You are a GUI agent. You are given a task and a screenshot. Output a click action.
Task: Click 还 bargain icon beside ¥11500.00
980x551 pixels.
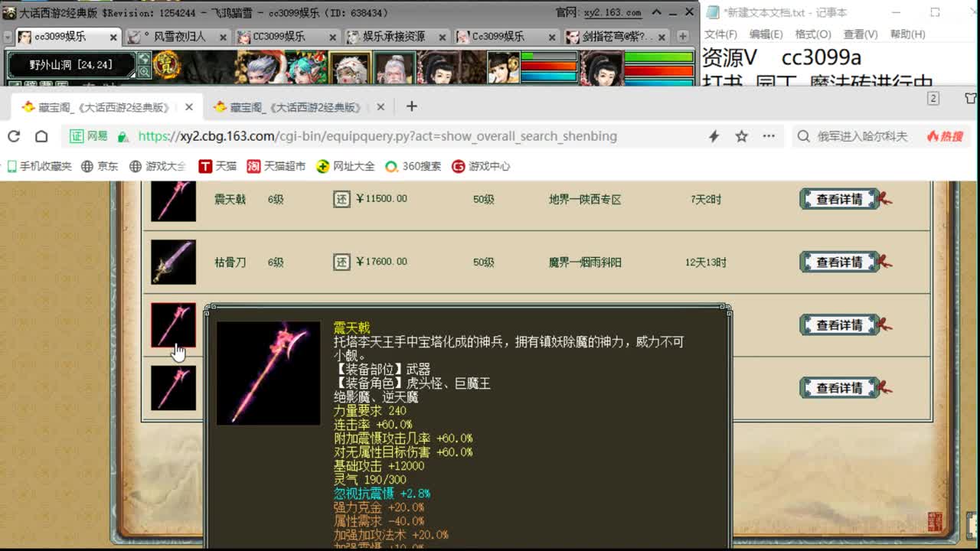(x=341, y=199)
